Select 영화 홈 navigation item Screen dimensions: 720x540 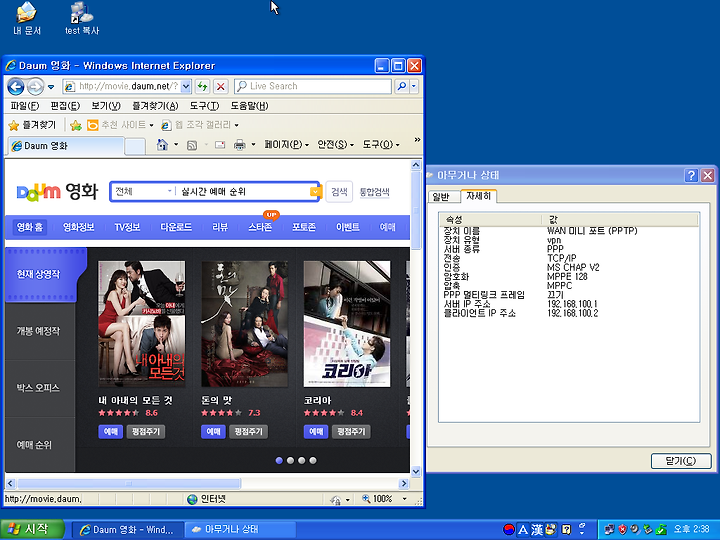[30, 227]
